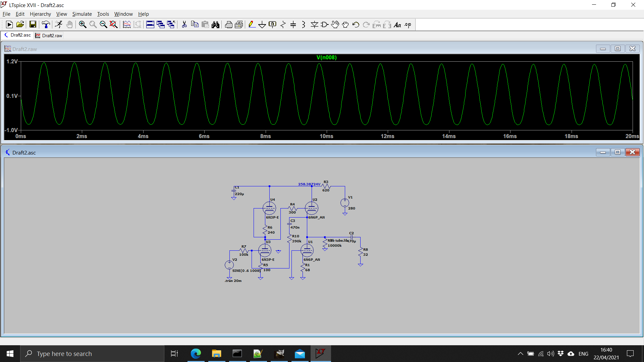Click the 258.38724V voltage label
This screenshot has width=644, height=362.
309,184
